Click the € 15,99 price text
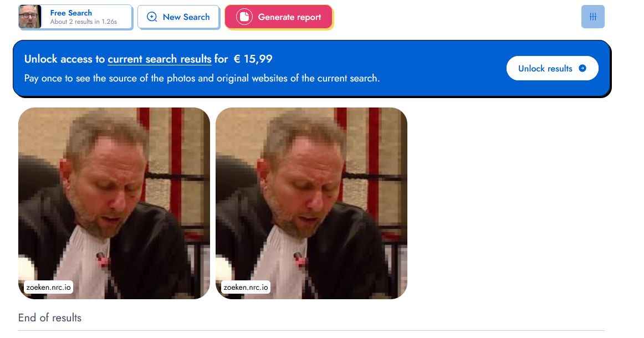The height and width of the screenshot is (338, 644). 253,59
